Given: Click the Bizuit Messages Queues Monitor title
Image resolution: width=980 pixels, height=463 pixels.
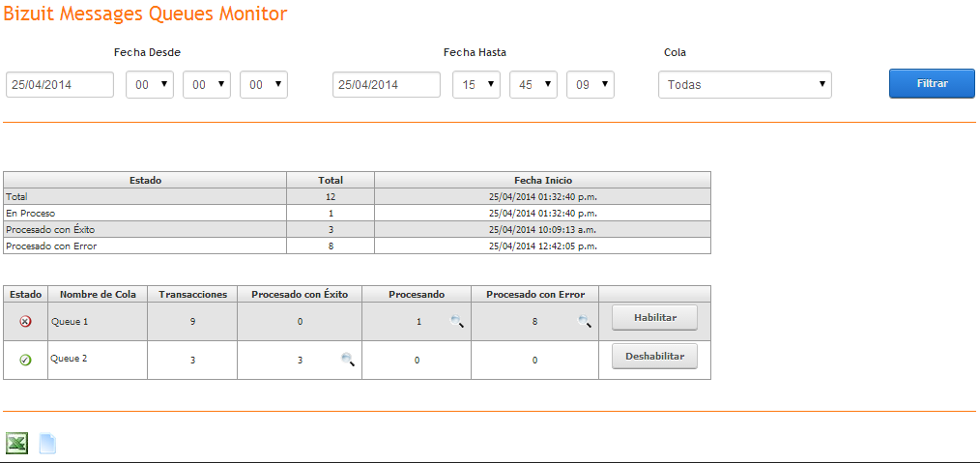Looking at the screenshot, I should pyautogui.click(x=146, y=14).
